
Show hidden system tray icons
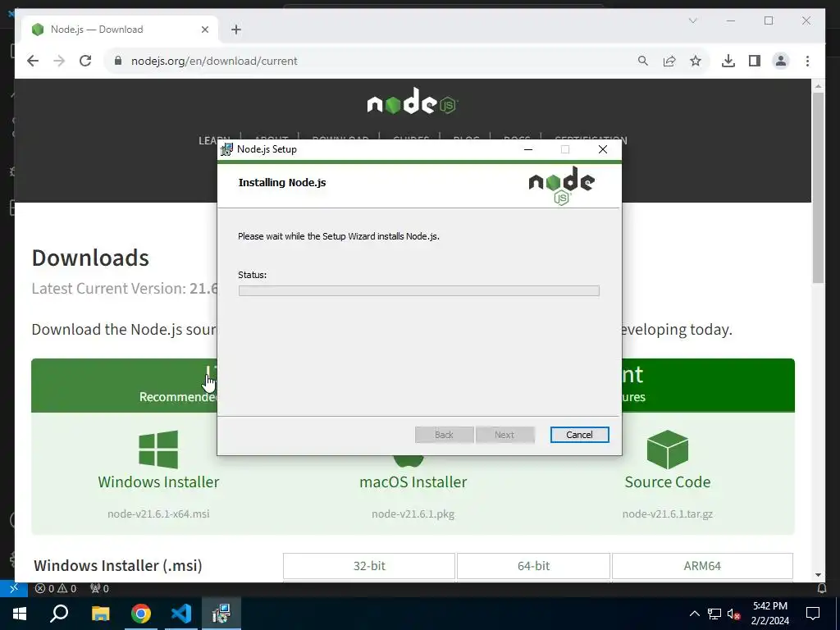[x=694, y=614]
